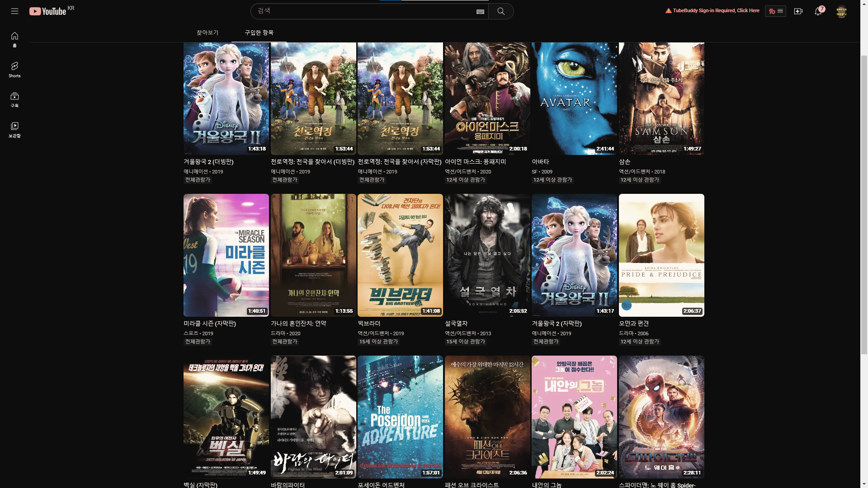Image resolution: width=868 pixels, height=488 pixels.
Task: Open the 아바타 movie title link
Action: coord(540,162)
